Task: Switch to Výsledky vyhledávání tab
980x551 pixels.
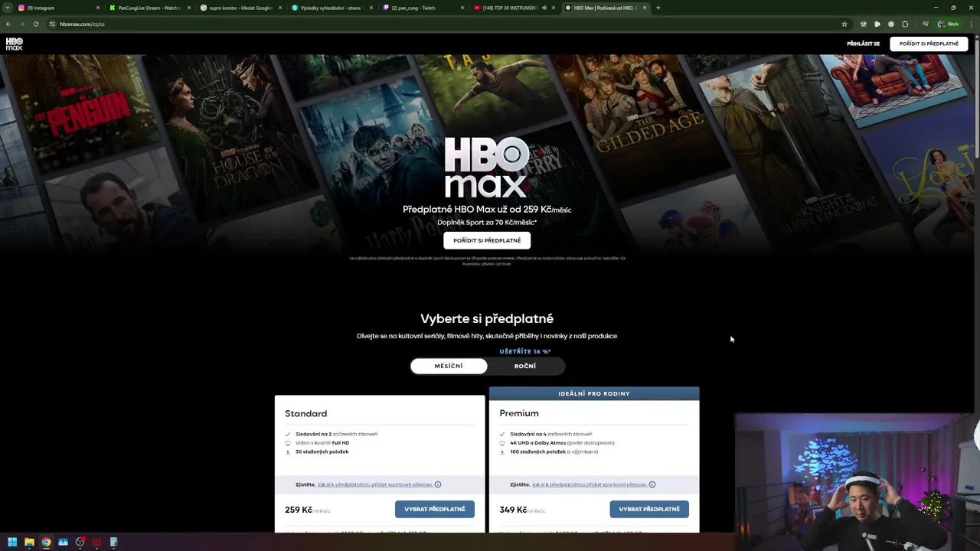Action: point(331,8)
